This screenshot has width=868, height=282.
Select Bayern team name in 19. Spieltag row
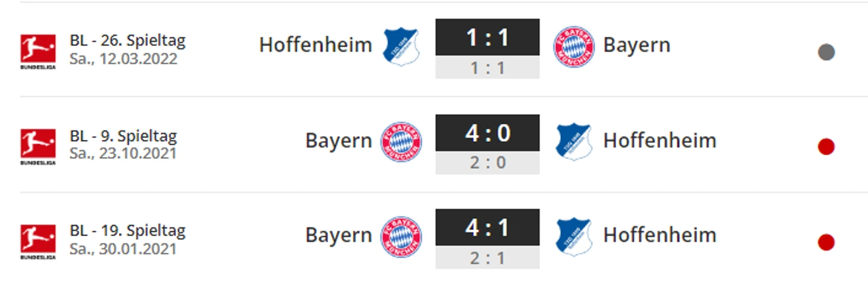[339, 236]
